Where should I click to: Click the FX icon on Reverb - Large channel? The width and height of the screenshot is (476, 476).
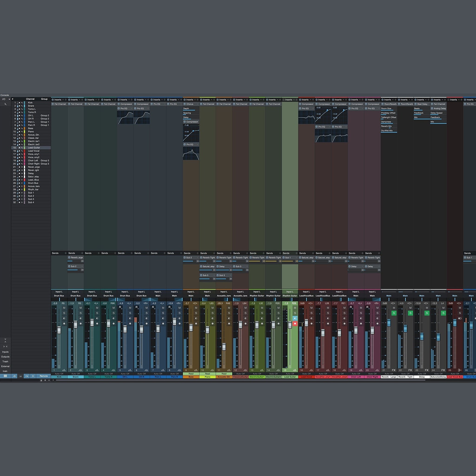(393, 370)
